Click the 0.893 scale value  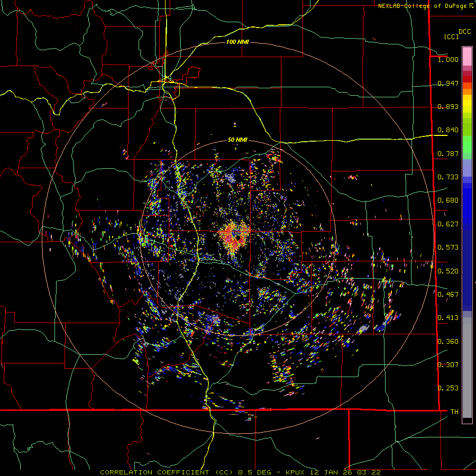[x=448, y=106]
